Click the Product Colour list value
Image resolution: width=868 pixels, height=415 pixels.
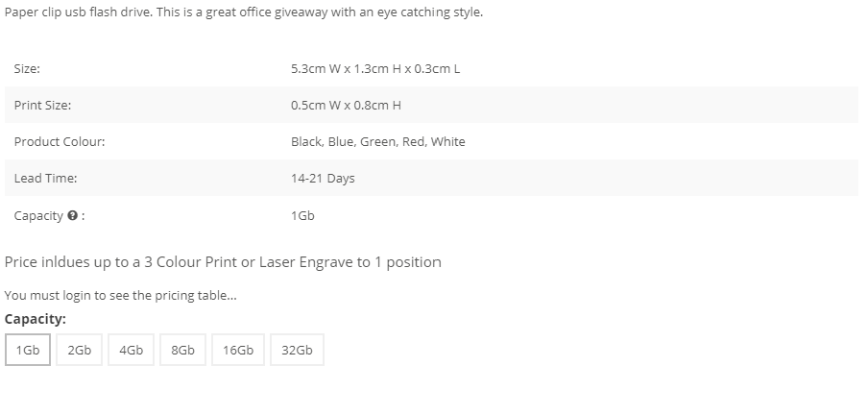pyautogui.click(x=378, y=142)
